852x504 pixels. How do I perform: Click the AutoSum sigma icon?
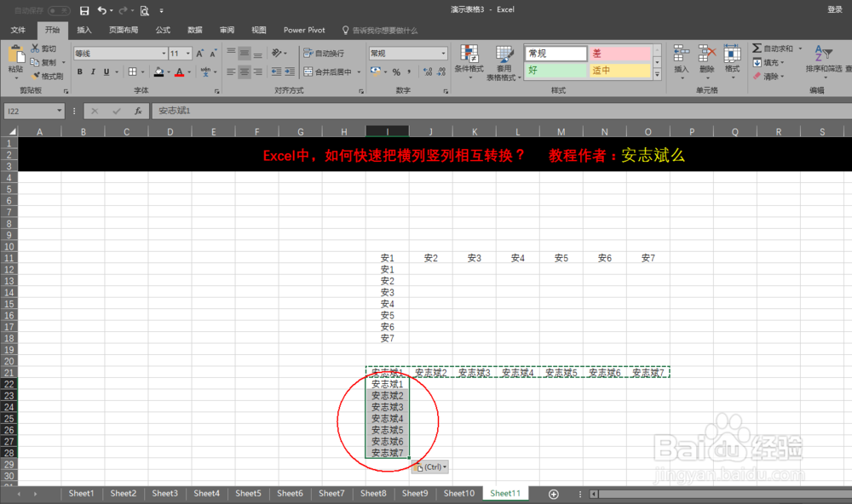point(757,49)
